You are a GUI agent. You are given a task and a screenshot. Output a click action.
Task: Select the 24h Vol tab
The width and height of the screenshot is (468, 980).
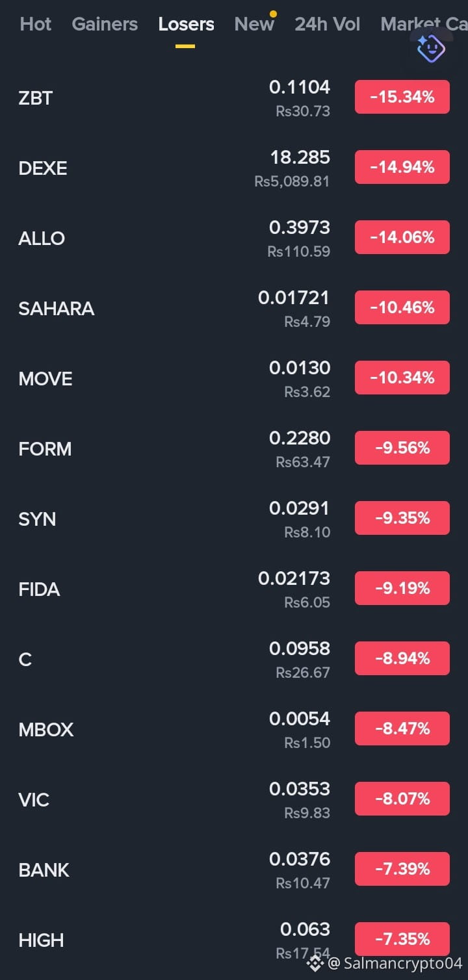[327, 24]
